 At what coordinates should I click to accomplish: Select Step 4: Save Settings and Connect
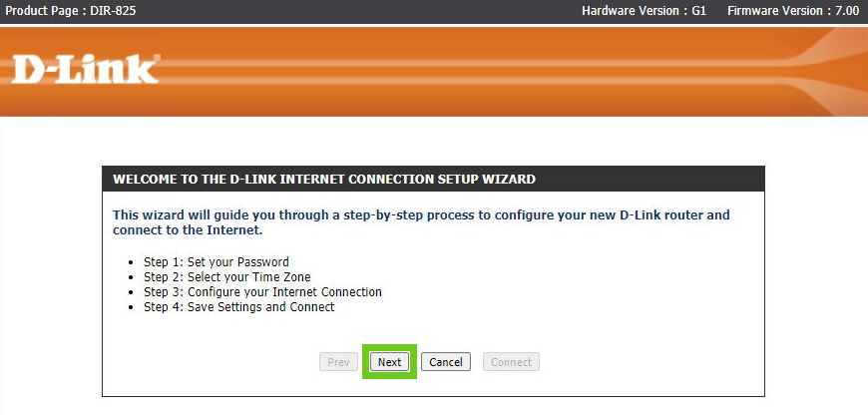pyautogui.click(x=238, y=307)
